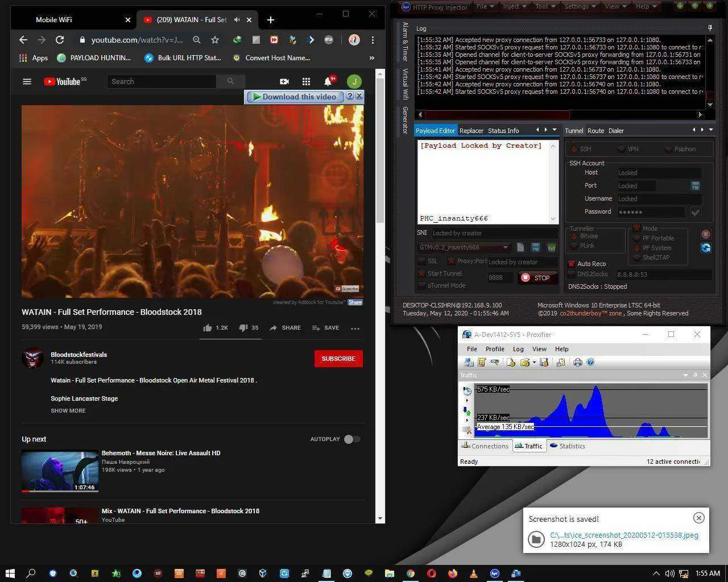Open Behemoth Messe Noire video thumbnail
This screenshot has height=582, width=728.
tap(60, 471)
